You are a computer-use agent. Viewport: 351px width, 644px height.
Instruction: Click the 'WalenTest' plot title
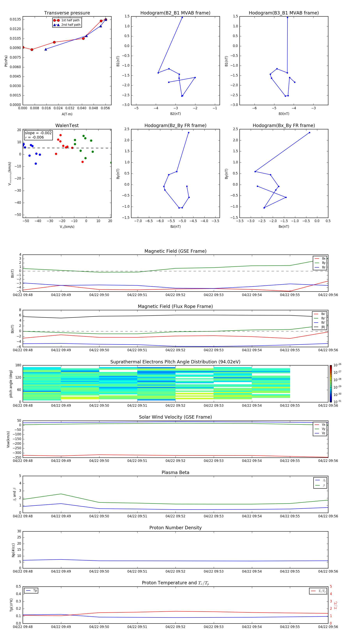click(x=67, y=125)
